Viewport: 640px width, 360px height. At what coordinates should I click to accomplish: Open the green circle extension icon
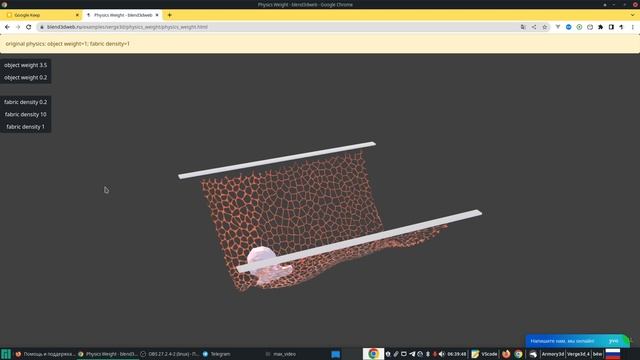579,27
